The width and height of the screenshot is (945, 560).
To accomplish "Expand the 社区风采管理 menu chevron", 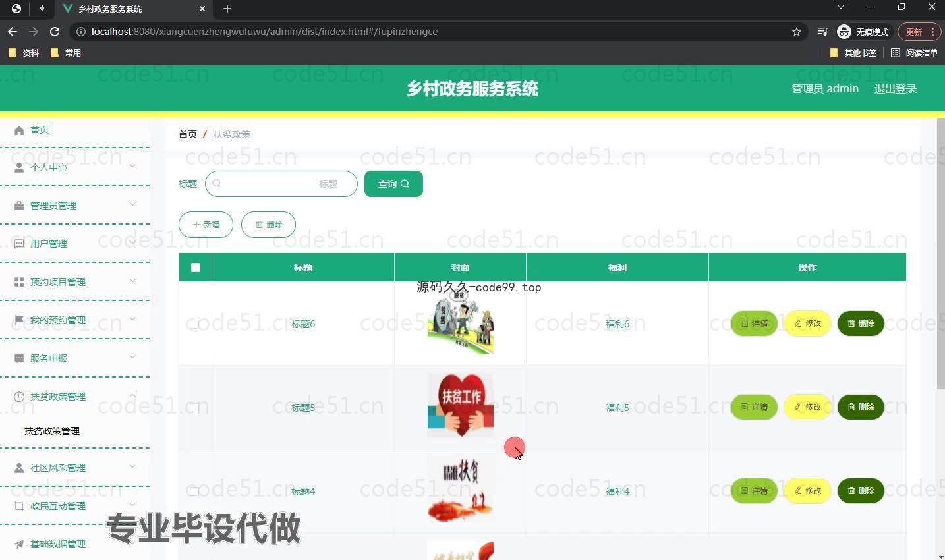I will [x=132, y=466].
